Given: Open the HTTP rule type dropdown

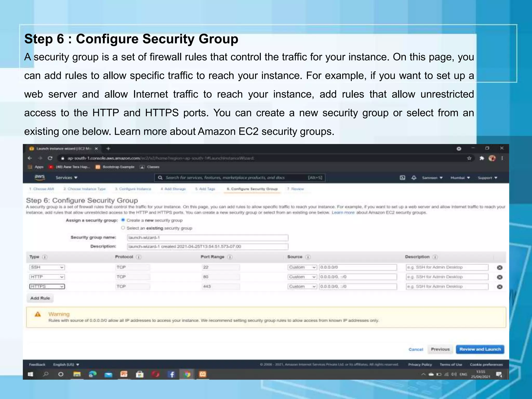Looking at the screenshot, I should [x=47, y=277].
